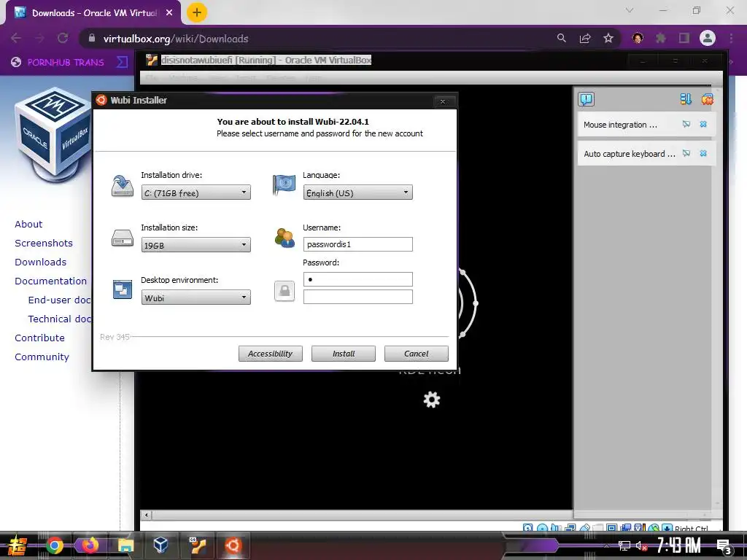The width and height of the screenshot is (747, 560).
Task: Open the Downloads link in sidebar
Action: pos(41,262)
